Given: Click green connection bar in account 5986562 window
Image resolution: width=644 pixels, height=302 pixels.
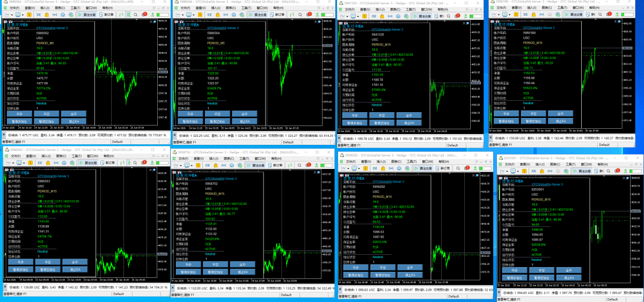Looking at the screenshot, I should tap(163, 14).
